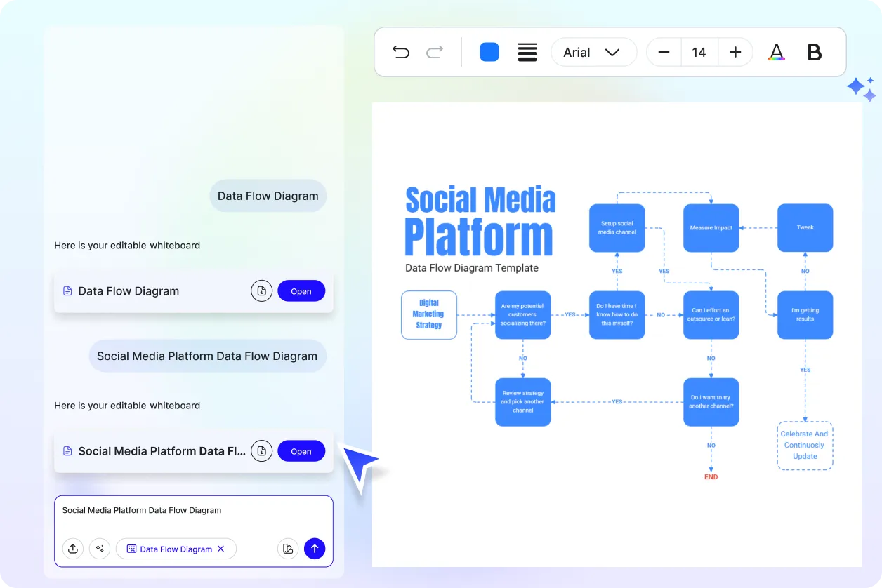This screenshot has width=882, height=588.
Task: Open the line weight options icon
Action: coord(527,52)
